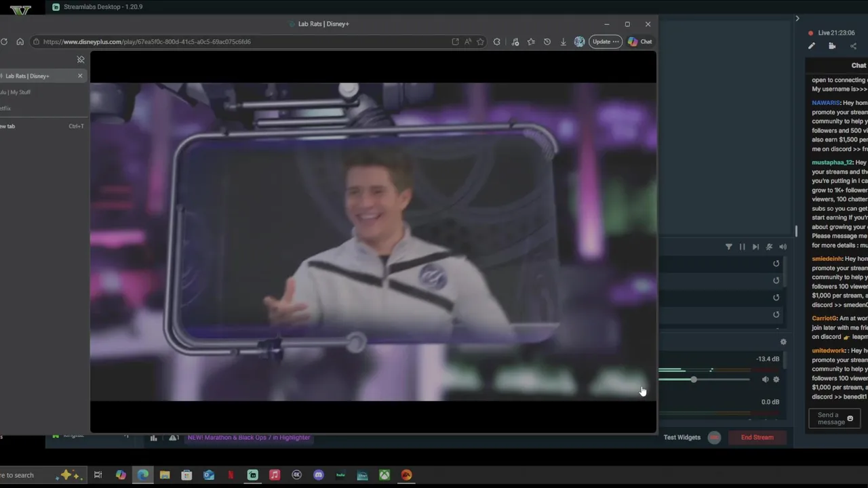The image size is (868, 488).
Task: Click the first refresh icon in the list
Action: point(776,264)
